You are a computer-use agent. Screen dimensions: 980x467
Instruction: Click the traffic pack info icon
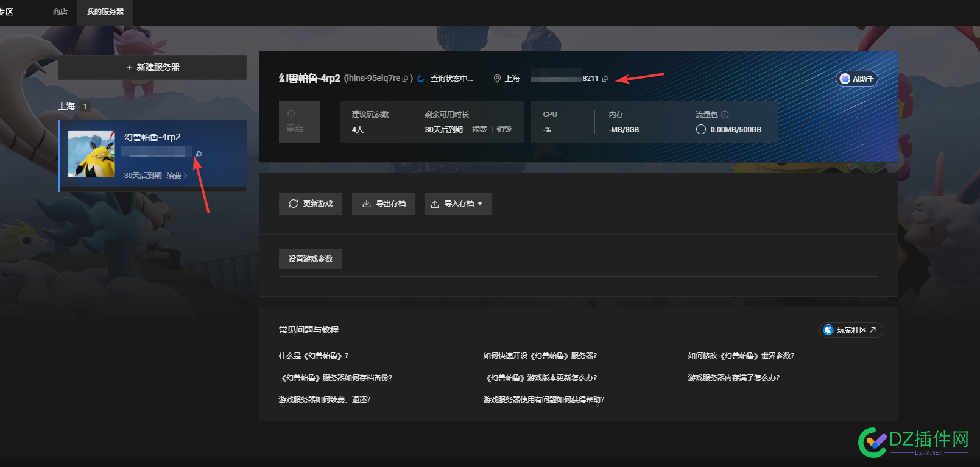click(x=725, y=115)
